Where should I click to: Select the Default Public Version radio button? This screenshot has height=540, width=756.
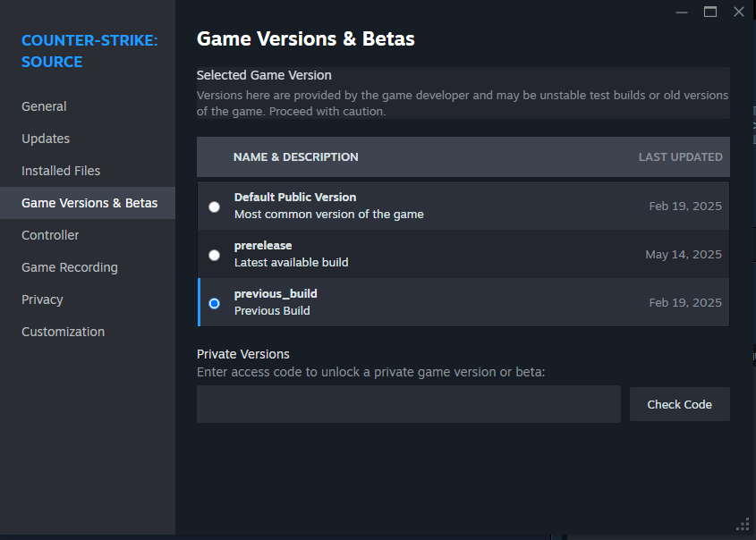[x=214, y=207]
